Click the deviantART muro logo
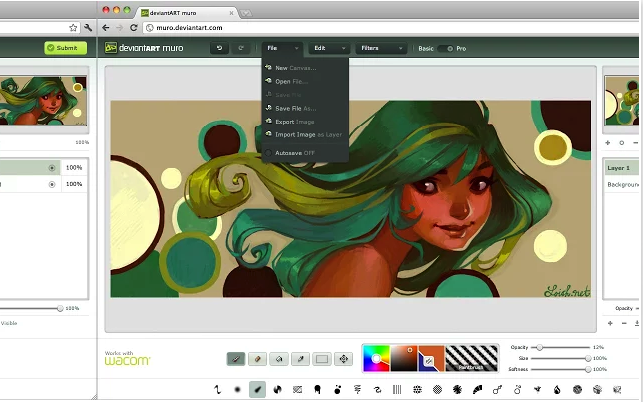Image resolution: width=643 pixels, height=402 pixels. click(x=144, y=48)
